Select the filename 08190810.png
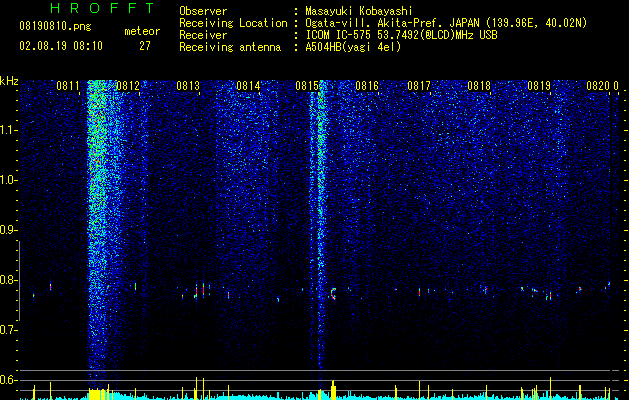 [x=55, y=27]
